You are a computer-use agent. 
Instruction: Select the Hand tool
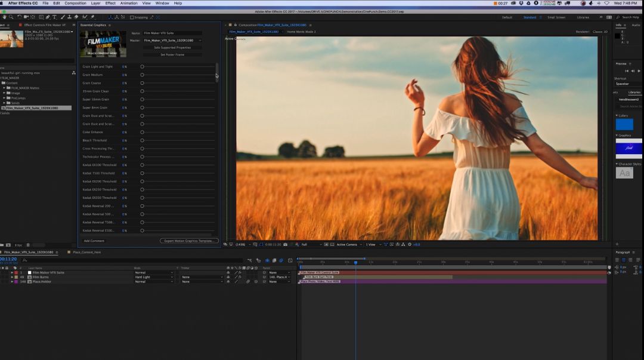point(4,17)
